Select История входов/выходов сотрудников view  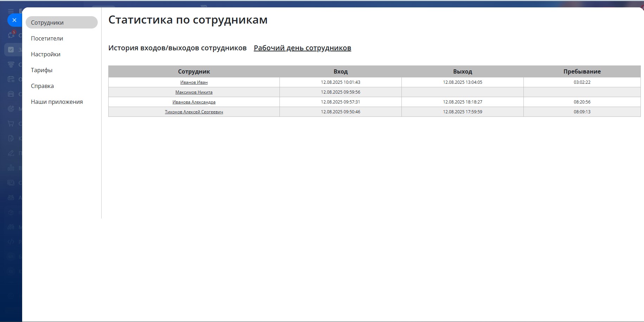tap(178, 48)
